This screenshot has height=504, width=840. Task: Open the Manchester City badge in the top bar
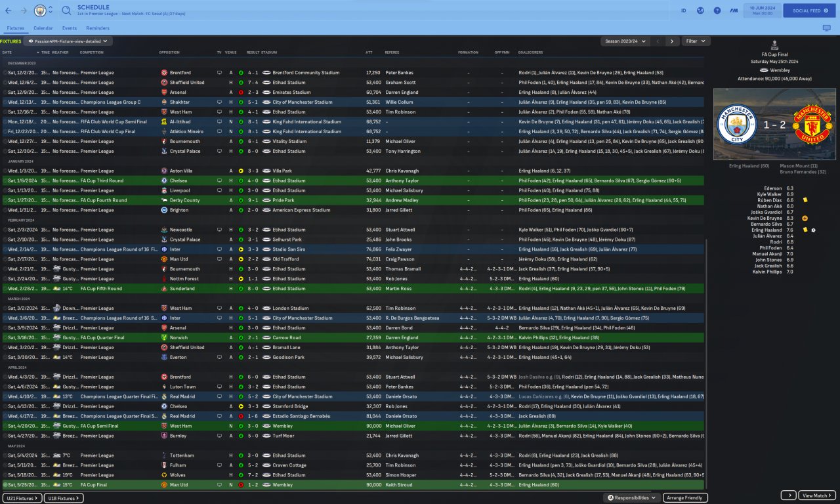(40, 10)
